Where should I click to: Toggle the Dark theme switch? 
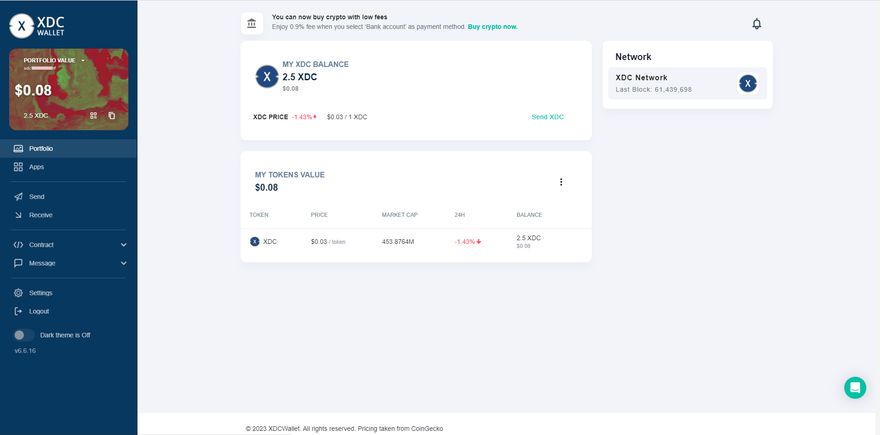click(x=24, y=335)
